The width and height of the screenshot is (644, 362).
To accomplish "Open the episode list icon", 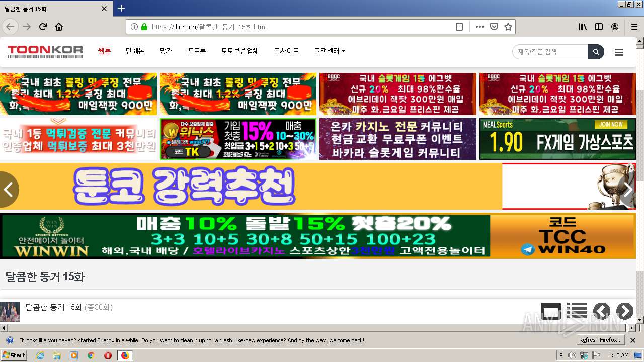I will coord(577,311).
